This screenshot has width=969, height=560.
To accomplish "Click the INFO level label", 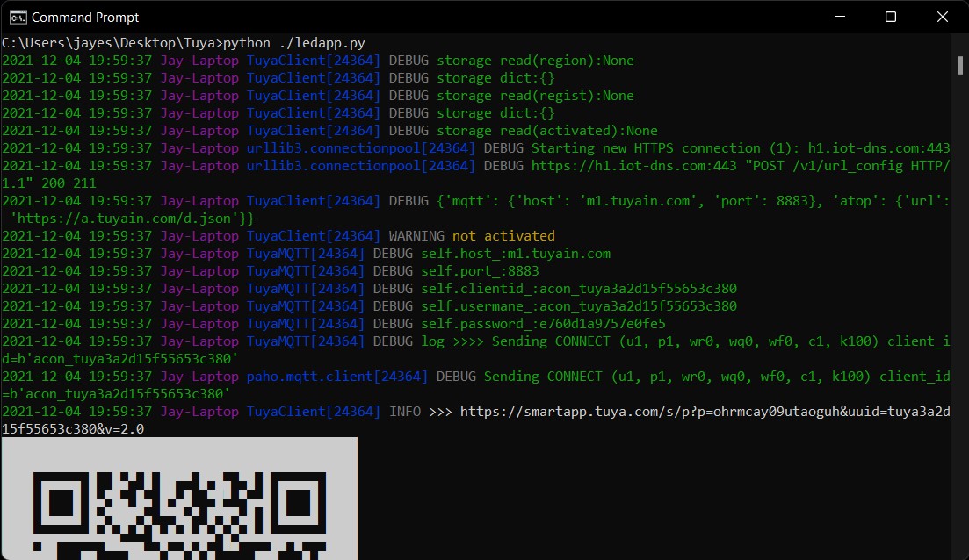I will tap(405, 412).
